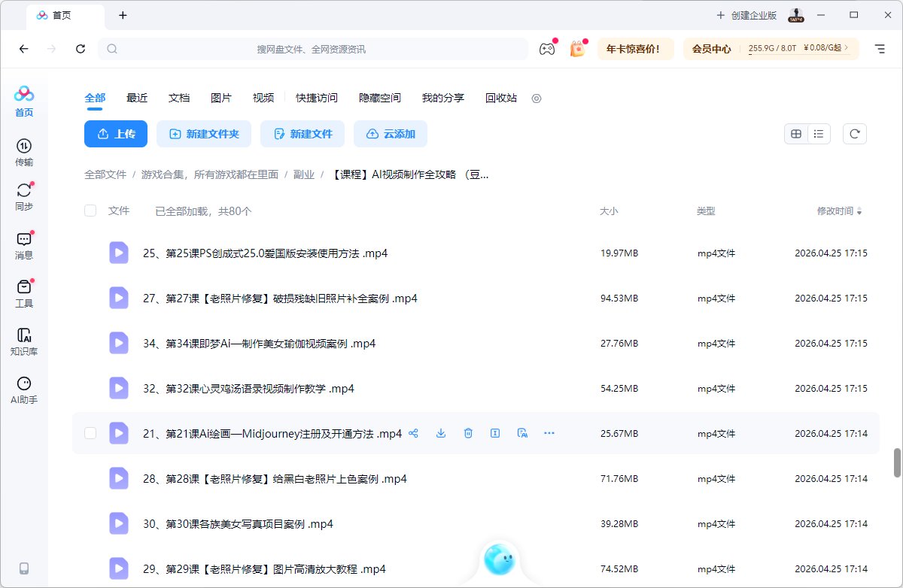Click the 副业 breadcrumb link
Image resolution: width=903 pixels, height=588 pixels.
[304, 174]
